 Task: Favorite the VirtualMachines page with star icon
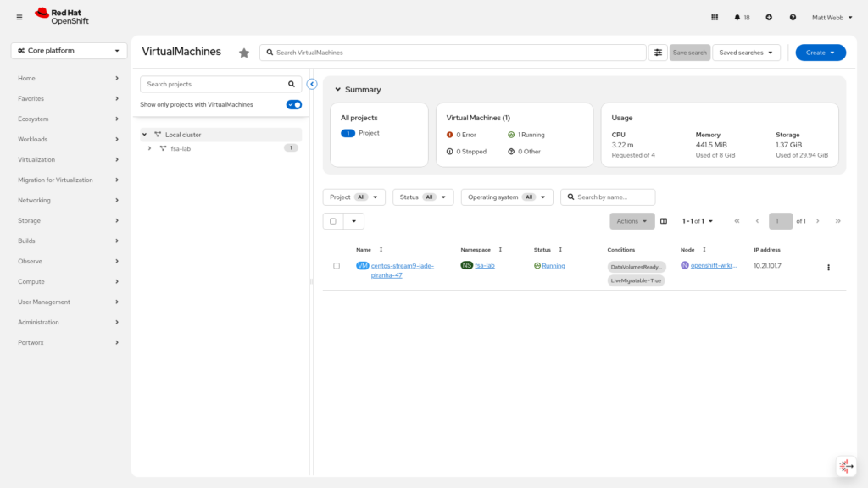coord(244,53)
